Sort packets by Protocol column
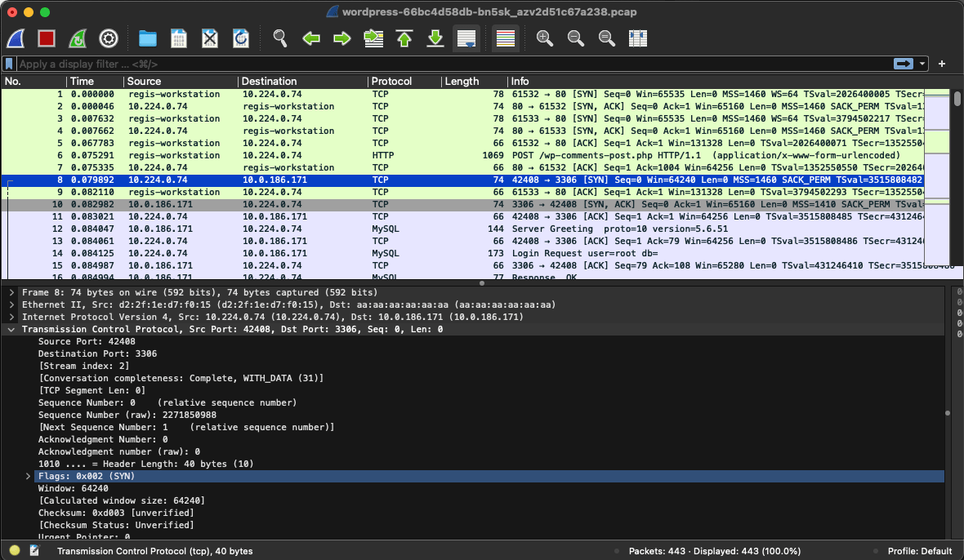The image size is (964, 560). pos(404,81)
